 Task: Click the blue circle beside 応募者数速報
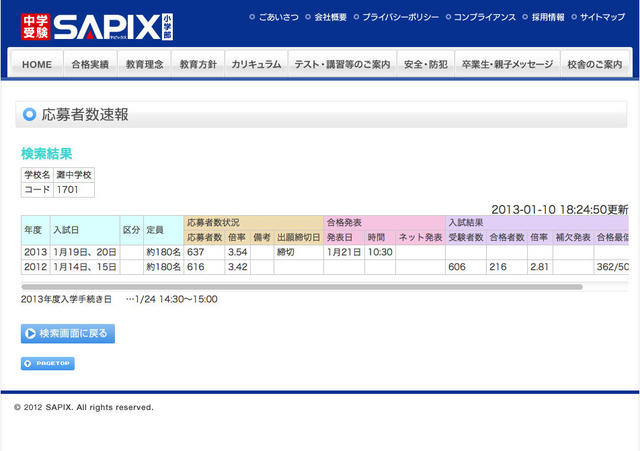29,114
